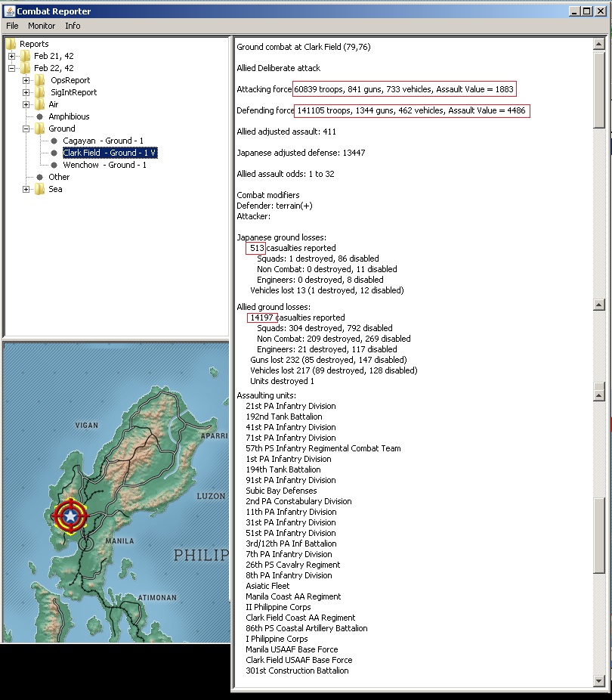This screenshot has height=700, width=612.
Task: Click 'Asiatic Fleet' unit entry
Action: (267, 586)
